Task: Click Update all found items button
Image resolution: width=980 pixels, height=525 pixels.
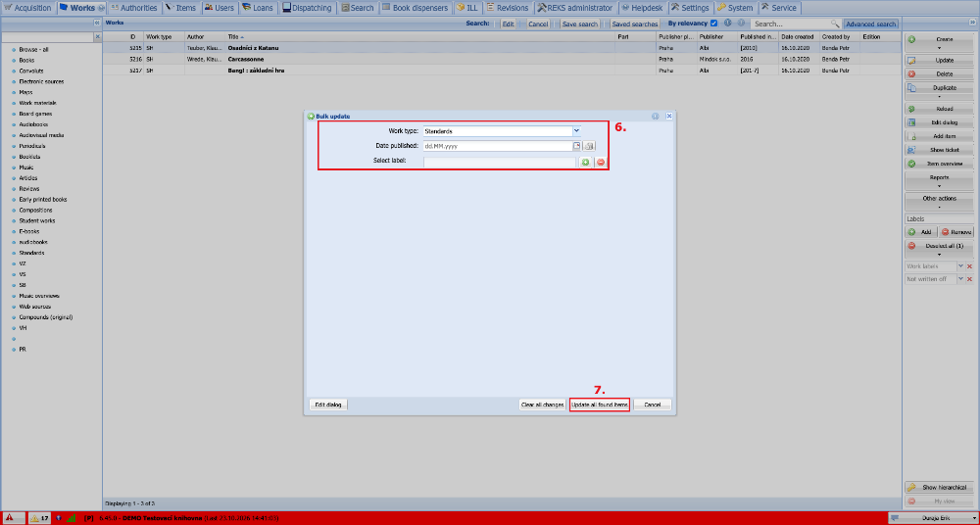Action: click(x=600, y=405)
